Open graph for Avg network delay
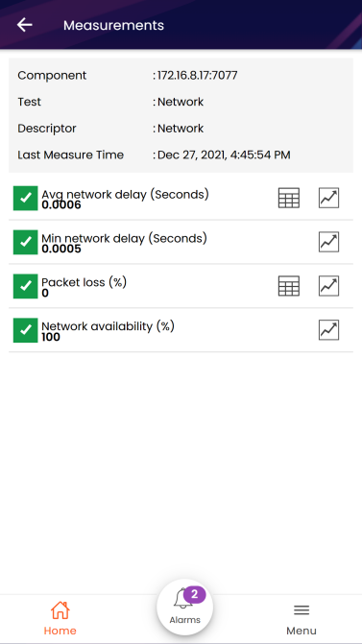 pos(328,198)
